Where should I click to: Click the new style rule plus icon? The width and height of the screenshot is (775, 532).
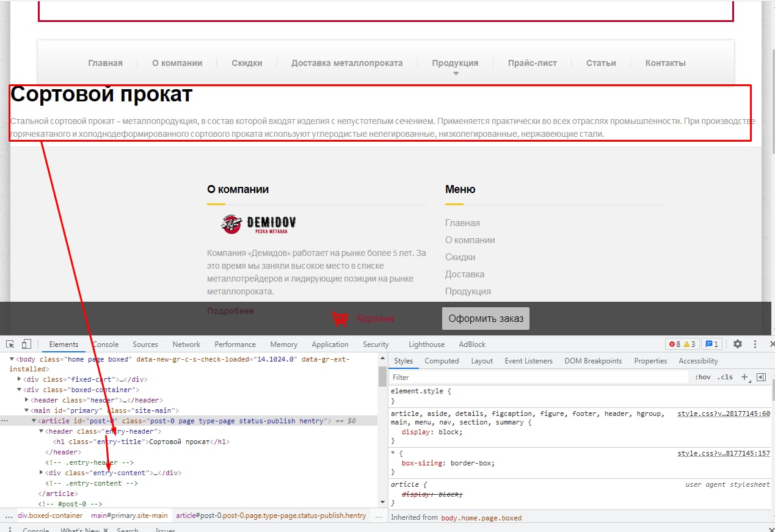click(744, 377)
